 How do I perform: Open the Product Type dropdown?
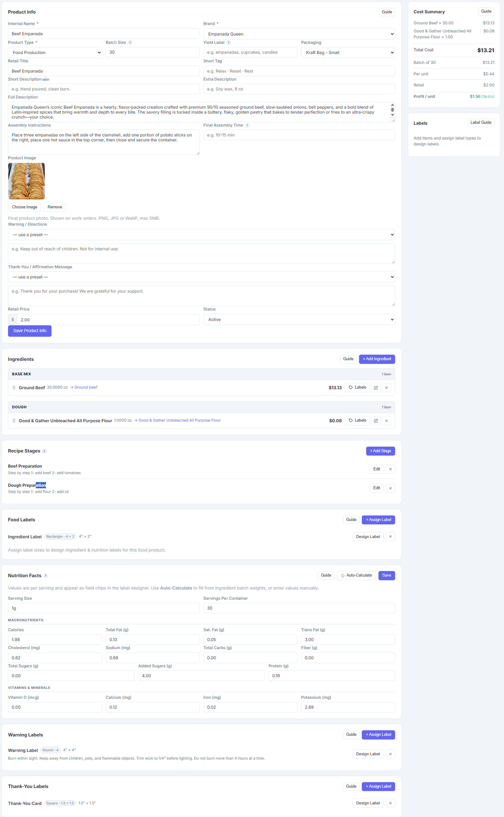click(55, 52)
